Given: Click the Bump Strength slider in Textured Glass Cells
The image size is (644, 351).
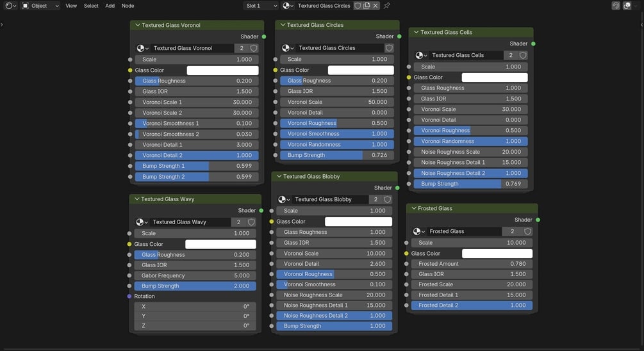Looking at the screenshot, I should click(x=471, y=184).
